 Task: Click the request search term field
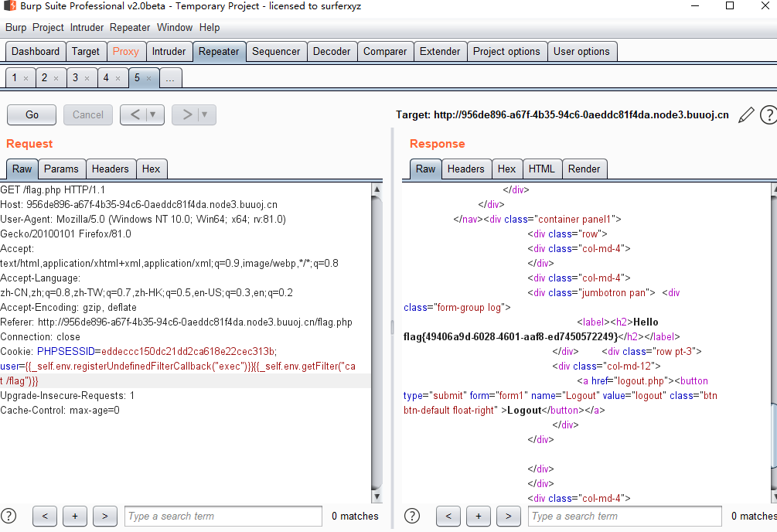tap(223, 516)
